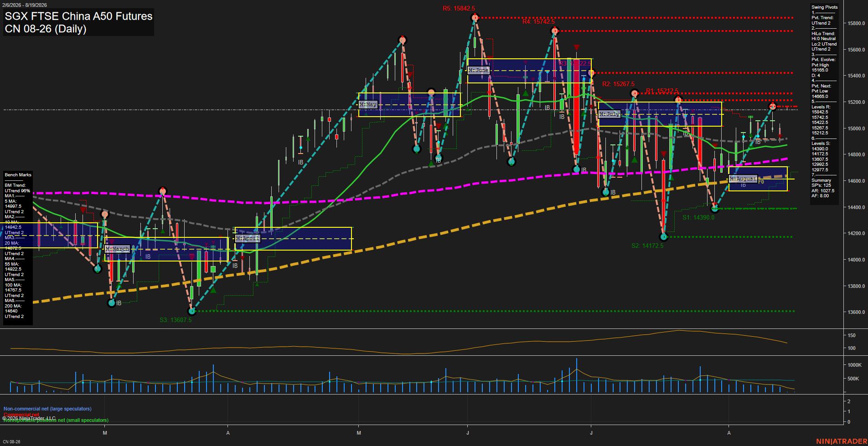Click Pvt Low value 14665.0
The height and width of the screenshot is (446, 868).
click(x=820, y=97)
